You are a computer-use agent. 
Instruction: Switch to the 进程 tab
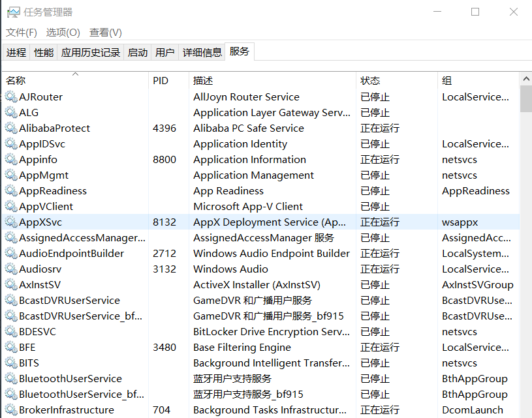tap(16, 52)
